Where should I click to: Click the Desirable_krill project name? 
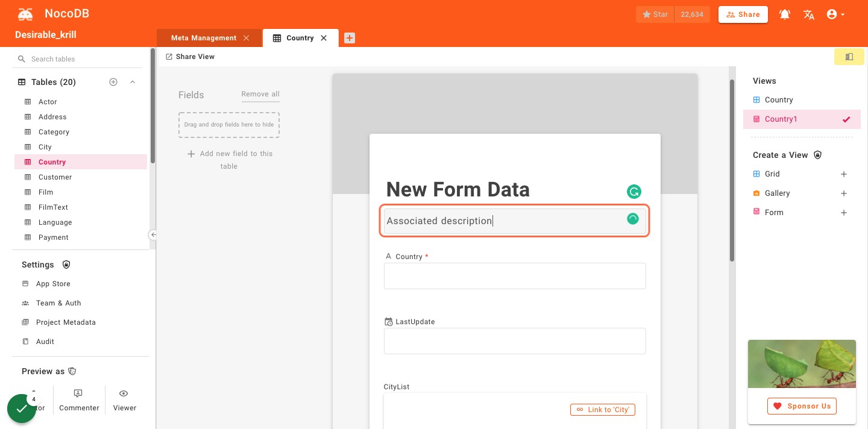click(46, 35)
